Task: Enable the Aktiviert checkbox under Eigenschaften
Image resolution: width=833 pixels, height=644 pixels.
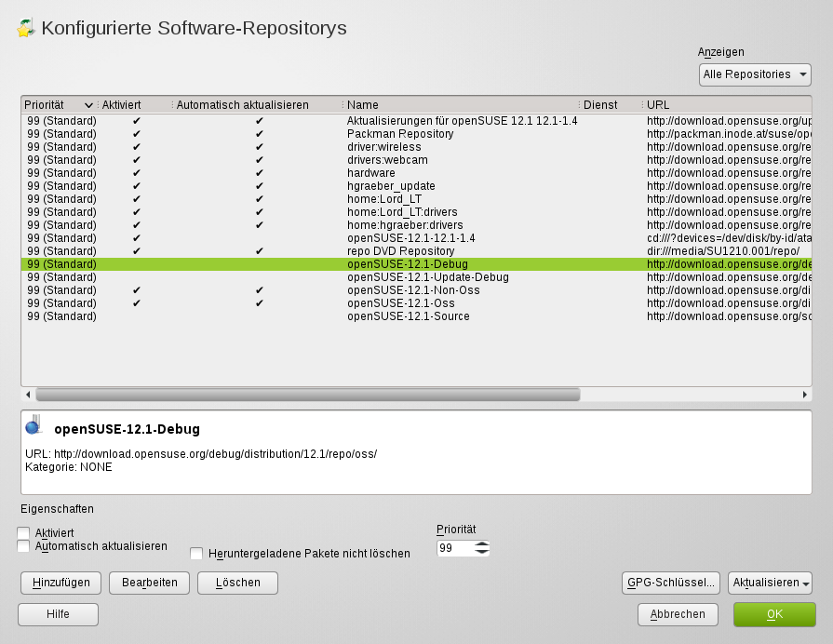Action: (x=23, y=533)
